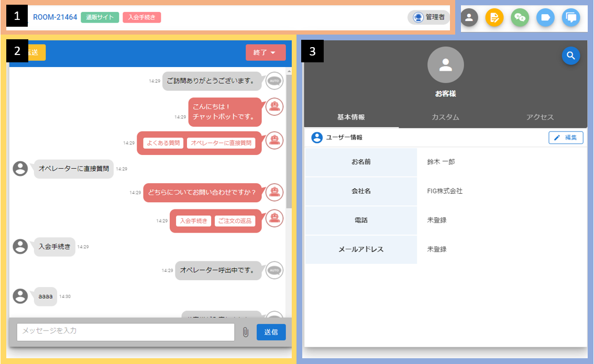Image resolution: width=594 pixels, height=364 pixels.
Task: Click the 通販サイト green tag
Action: click(100, 17)
